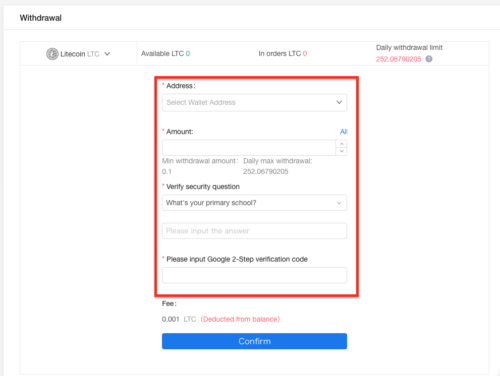Click the All link beside Amount

click(x=343, y=132)
